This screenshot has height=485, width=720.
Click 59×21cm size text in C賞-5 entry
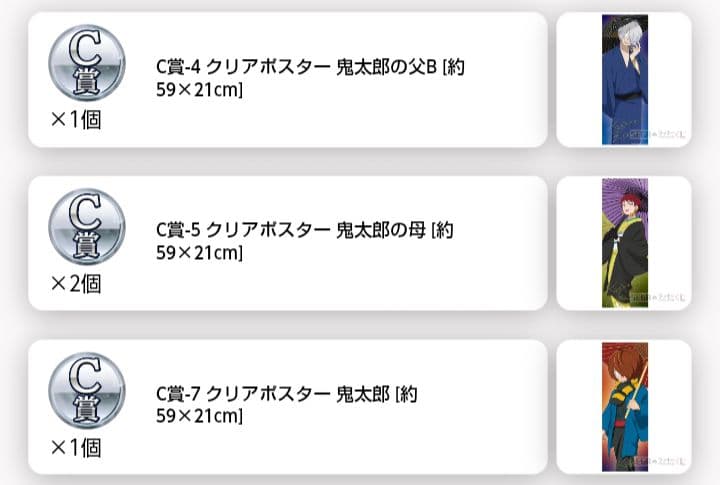click(200, 254)
